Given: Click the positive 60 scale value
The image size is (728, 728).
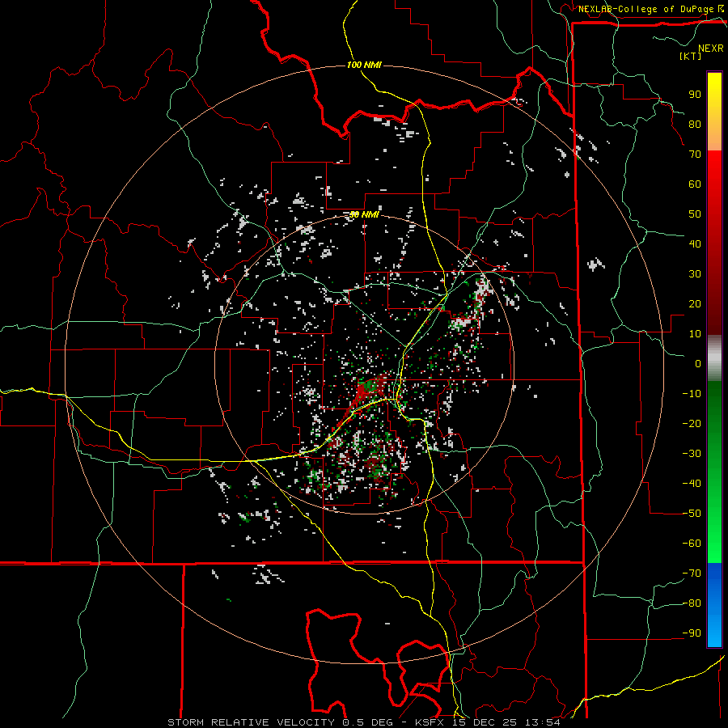Looking at the screenshot, I should [x=695, y=184].
